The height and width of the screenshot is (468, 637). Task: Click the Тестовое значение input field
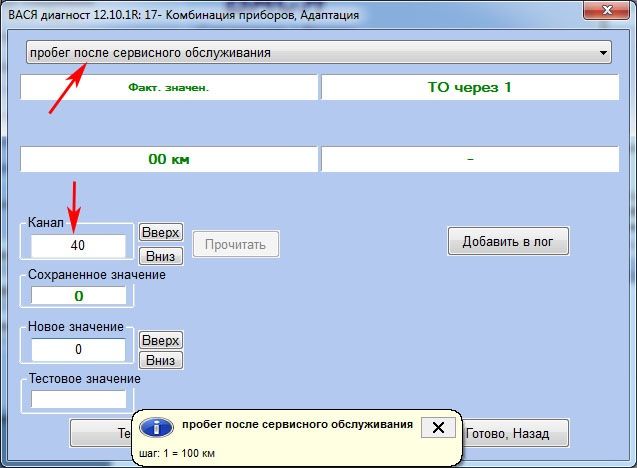pos(78,399)
